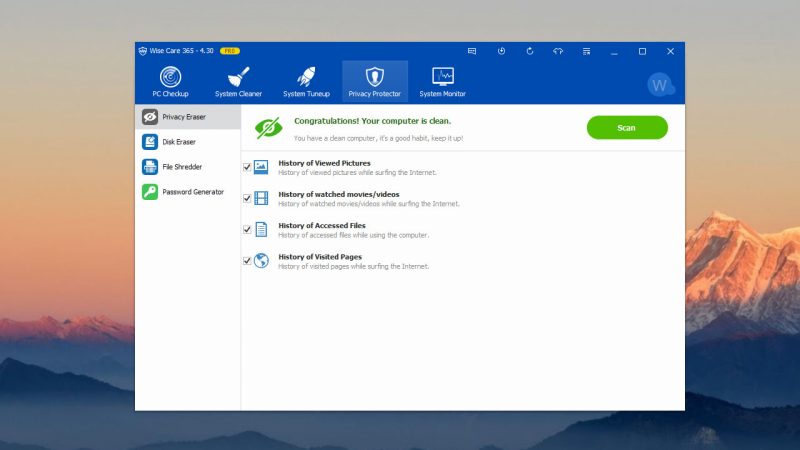Open Password Generator tool

pyautogui.click(x=188, y=192)
